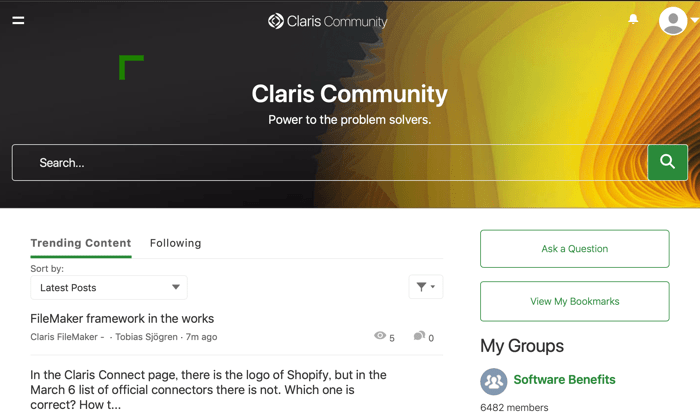Screen dimensions: 700x420
Task: Open the Latest Posts sort dropdown
Action: click(x=109, y=288)
